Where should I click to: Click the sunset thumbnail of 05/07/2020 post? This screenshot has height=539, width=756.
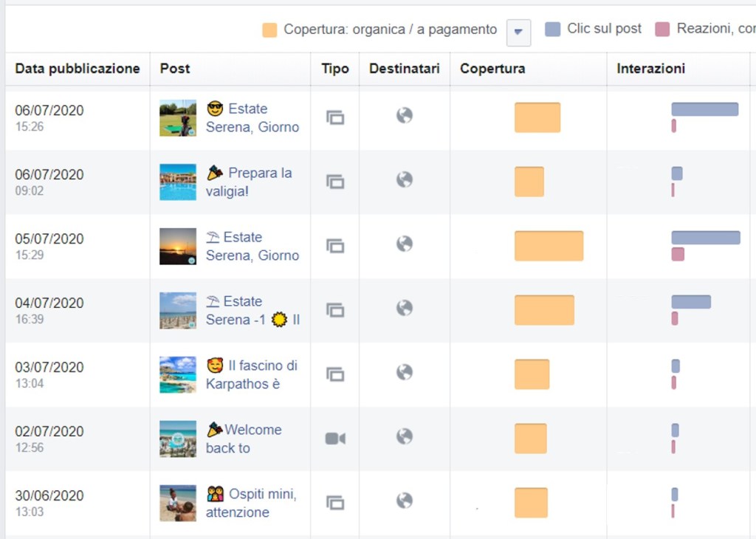(x=178, y=246)
